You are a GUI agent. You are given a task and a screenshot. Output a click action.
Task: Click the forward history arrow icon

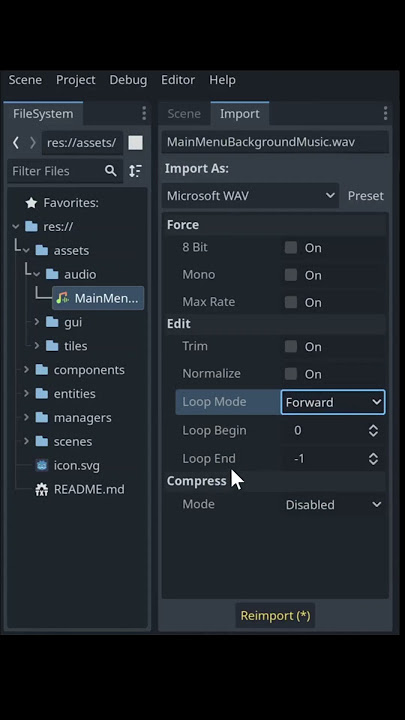(x=33, y=142)
